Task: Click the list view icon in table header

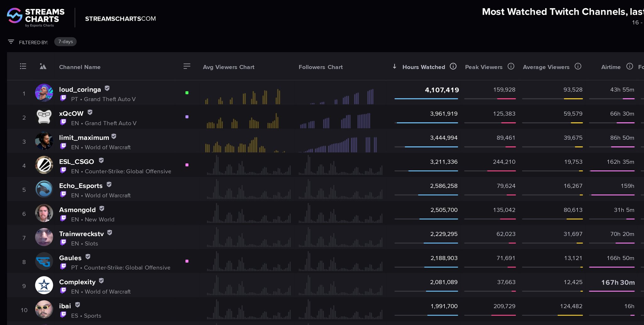Action: click(23, 66)
